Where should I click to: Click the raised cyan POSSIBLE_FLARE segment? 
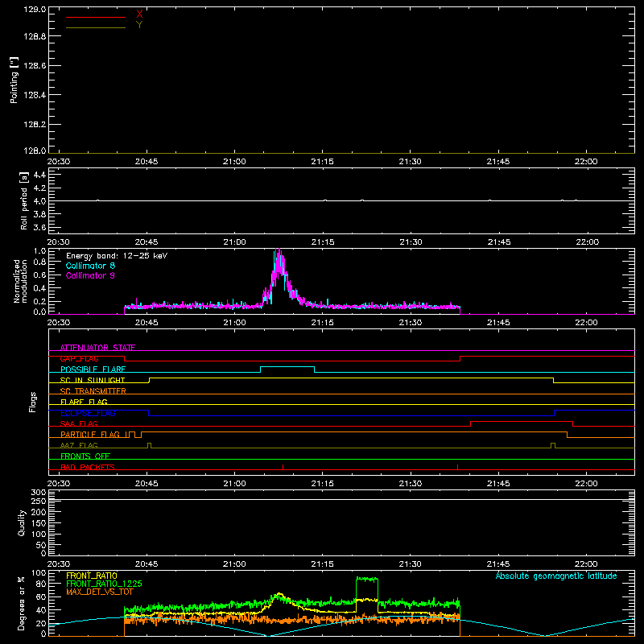[287, 367]
